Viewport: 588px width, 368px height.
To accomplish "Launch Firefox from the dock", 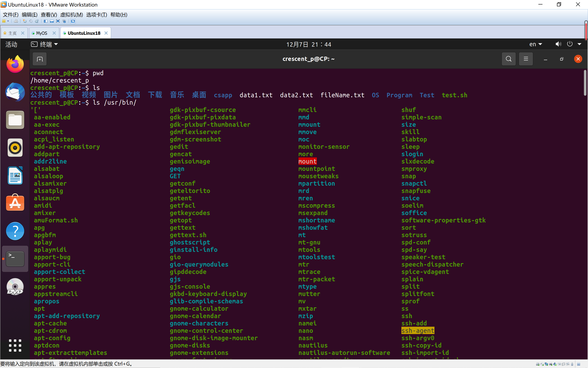I will (x=15, y=64).
